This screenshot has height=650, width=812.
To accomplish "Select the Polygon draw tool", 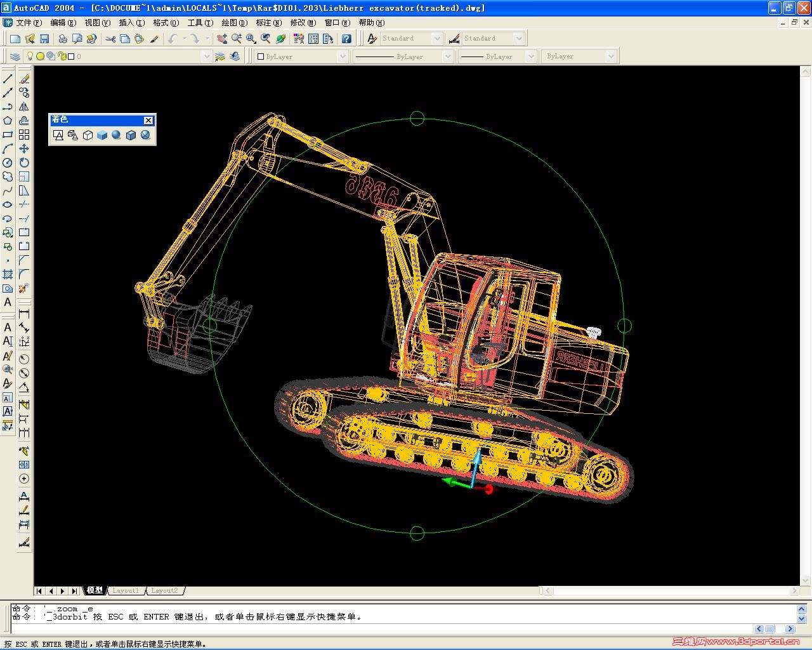I will click(8, 121).
